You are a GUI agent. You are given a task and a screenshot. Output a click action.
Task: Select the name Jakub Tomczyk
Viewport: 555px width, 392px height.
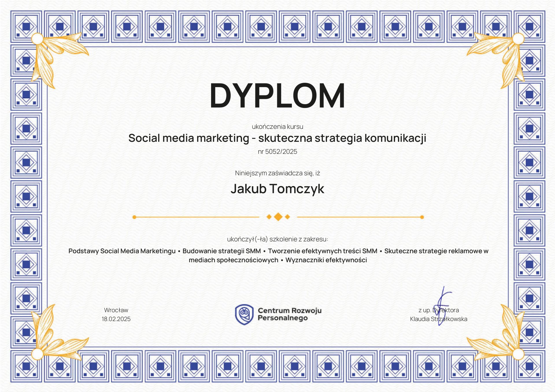(277, 189)
